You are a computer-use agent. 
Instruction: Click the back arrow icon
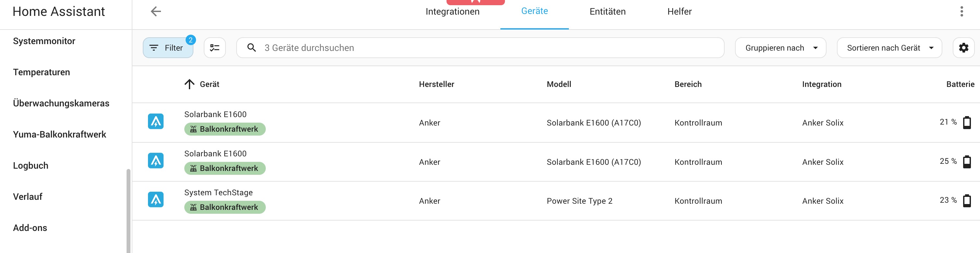pos(156,11)
